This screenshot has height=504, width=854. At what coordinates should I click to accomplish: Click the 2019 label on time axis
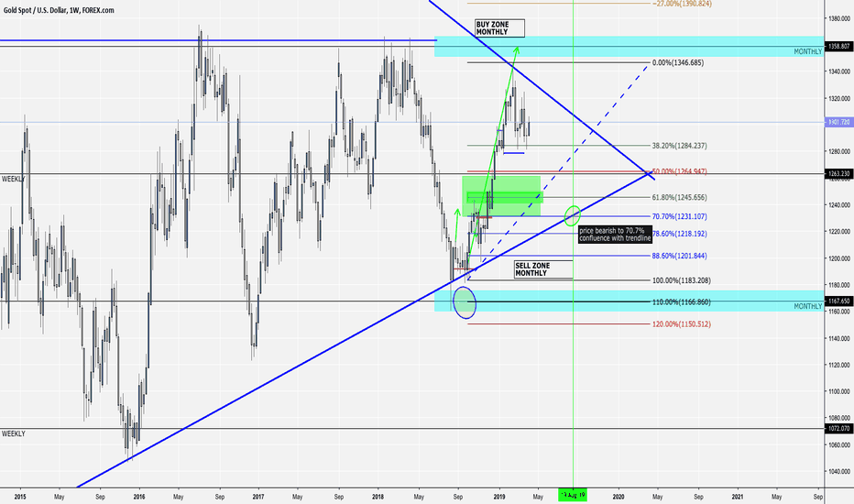(x=499, y=497)
